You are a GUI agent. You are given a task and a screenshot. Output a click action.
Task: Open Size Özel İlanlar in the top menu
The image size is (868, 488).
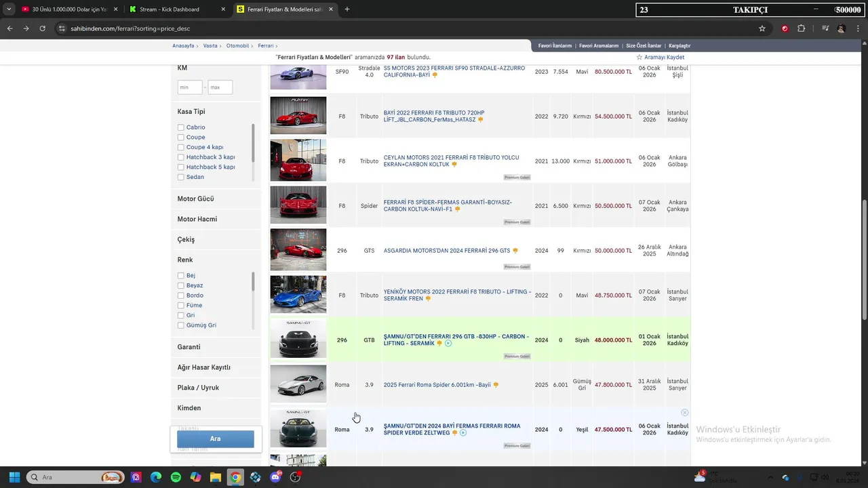pyautogui.click(x=644, y=45)
